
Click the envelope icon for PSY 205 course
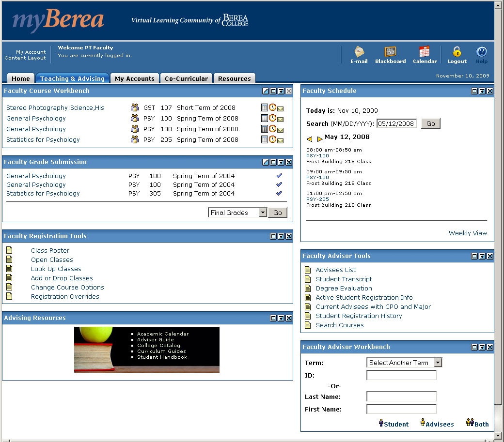click(x=280, y=141)
